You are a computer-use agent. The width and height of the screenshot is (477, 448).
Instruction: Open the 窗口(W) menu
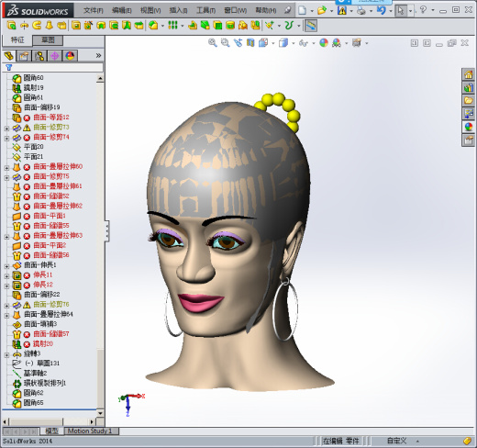[235, 11]
